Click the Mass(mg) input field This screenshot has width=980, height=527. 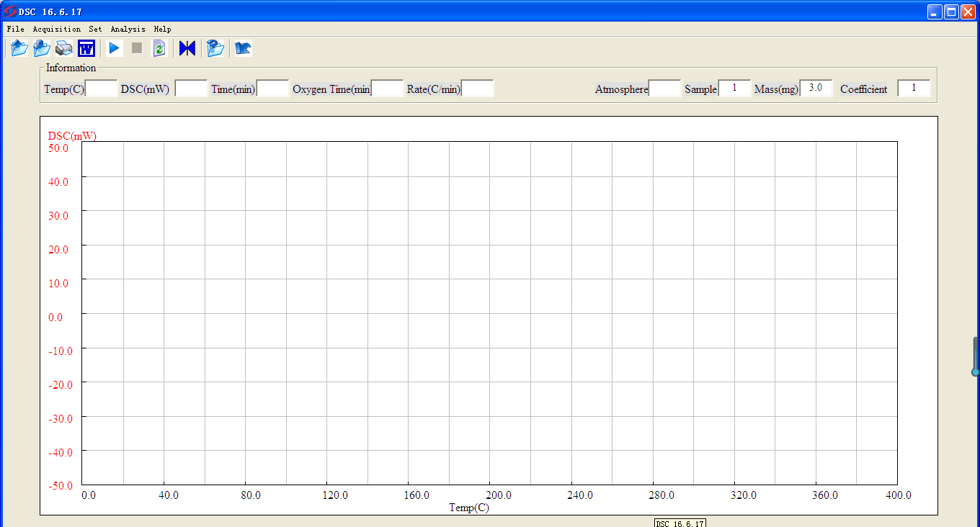816,89
